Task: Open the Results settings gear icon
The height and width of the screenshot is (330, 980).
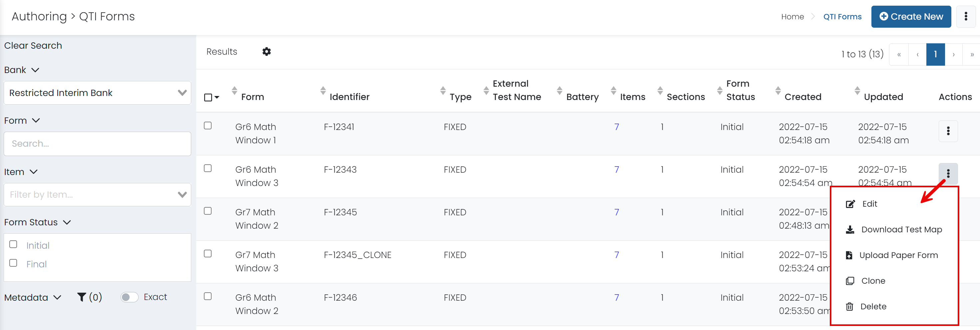Action: tap(267, 51)
